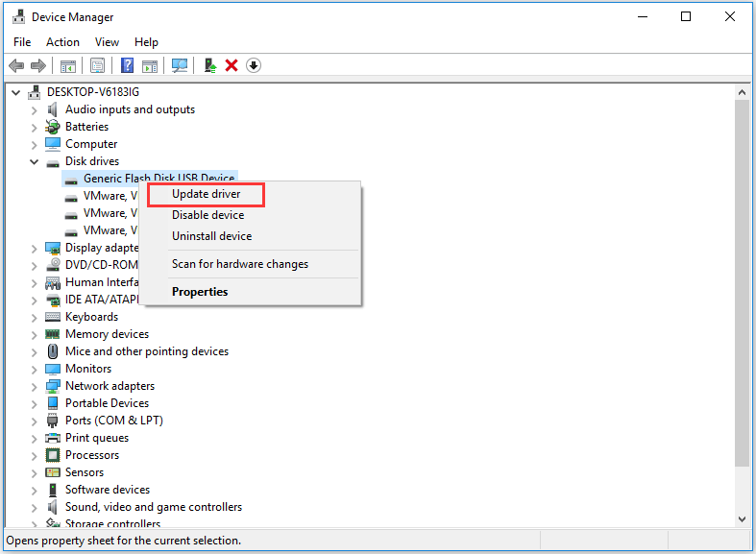This screenshot has height=554, width=756.
Task: Expand the Network adapters category
Action: [35, 386]
